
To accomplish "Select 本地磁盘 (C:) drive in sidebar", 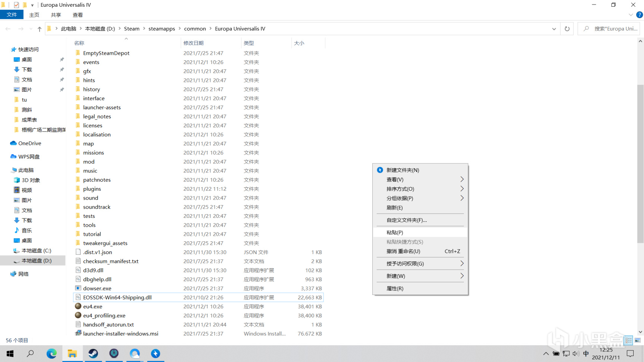I will point(36,251).
